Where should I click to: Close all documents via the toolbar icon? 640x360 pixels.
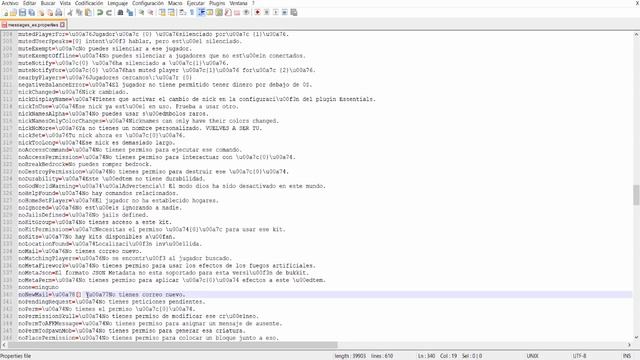tap(50, 13)
